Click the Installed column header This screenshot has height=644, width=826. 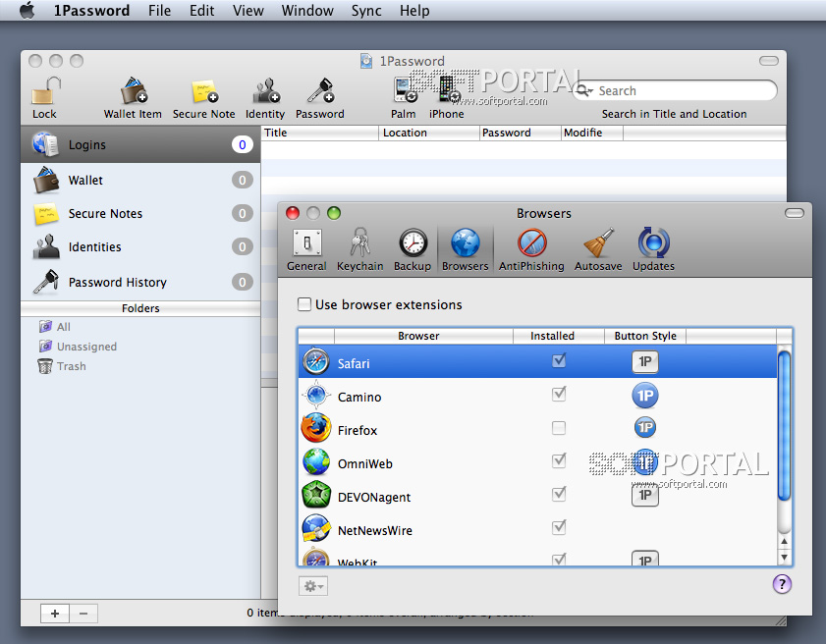click(559, 336)
